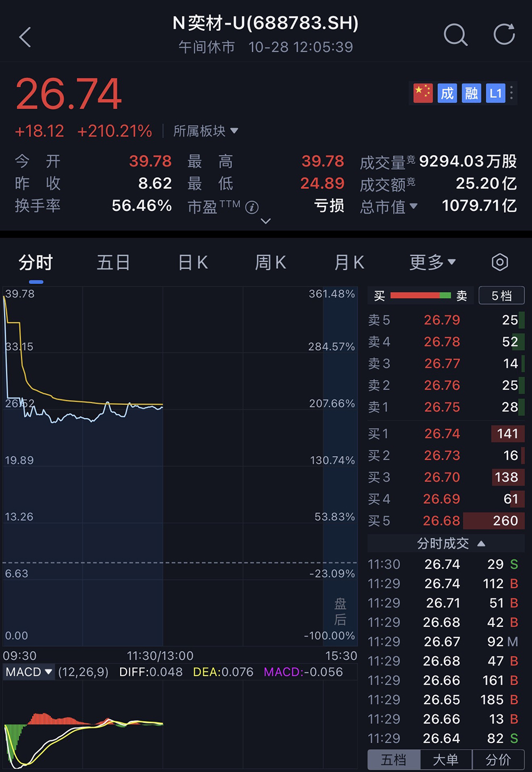Switch to 分价 price distribution view
The width and height of the screenshot is (532, 772).
click(x=497, y=759)
